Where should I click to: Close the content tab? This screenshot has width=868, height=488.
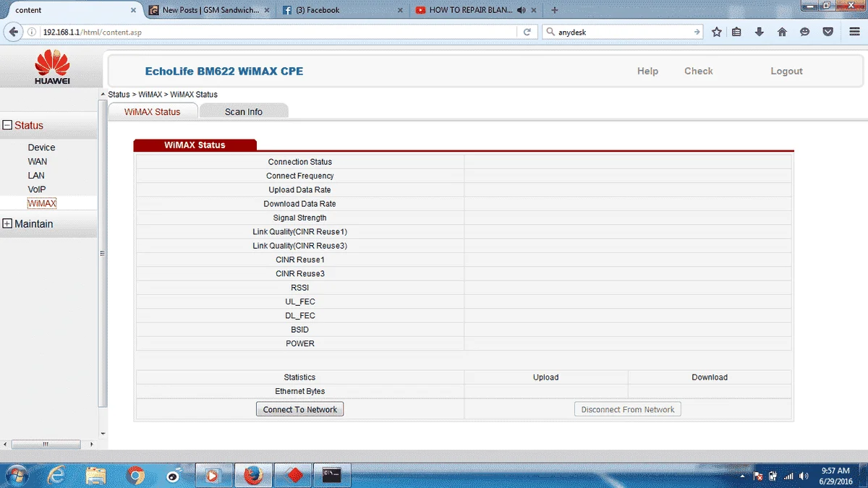click(134, 10)
